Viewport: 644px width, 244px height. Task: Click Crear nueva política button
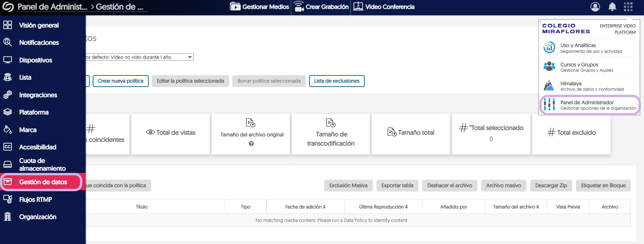coord(121,81)
